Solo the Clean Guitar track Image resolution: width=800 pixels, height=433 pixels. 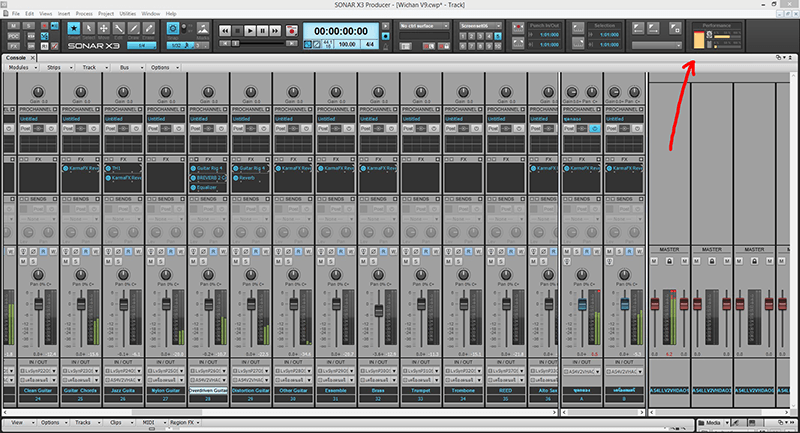[33, 261]
